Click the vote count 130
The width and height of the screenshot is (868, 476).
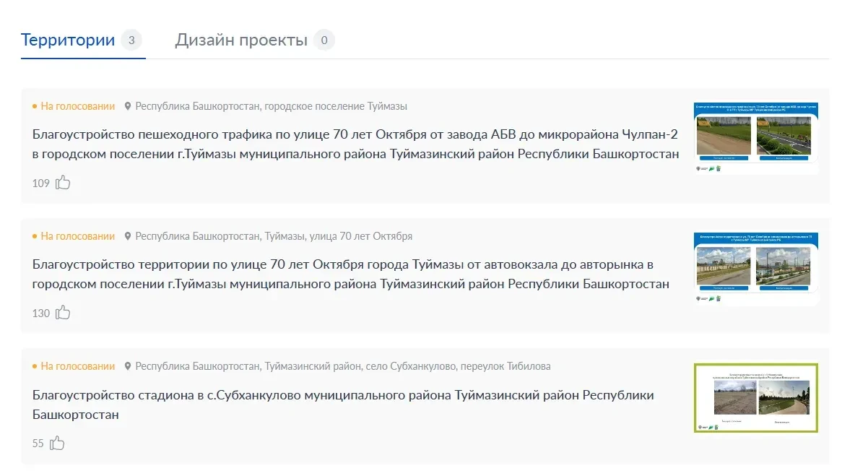click(x=41, y=313)
